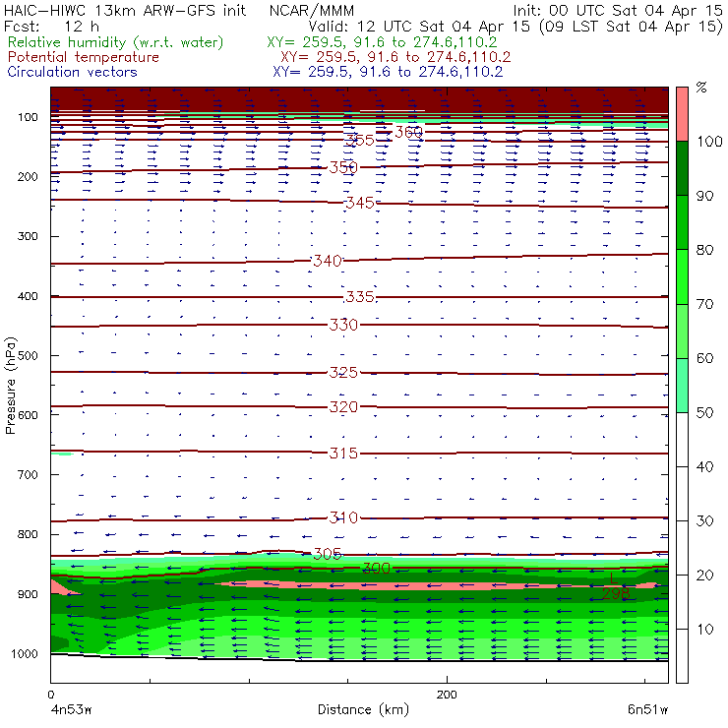
Task: Click the Fcst: 12 h text
Action: (51, 27)
